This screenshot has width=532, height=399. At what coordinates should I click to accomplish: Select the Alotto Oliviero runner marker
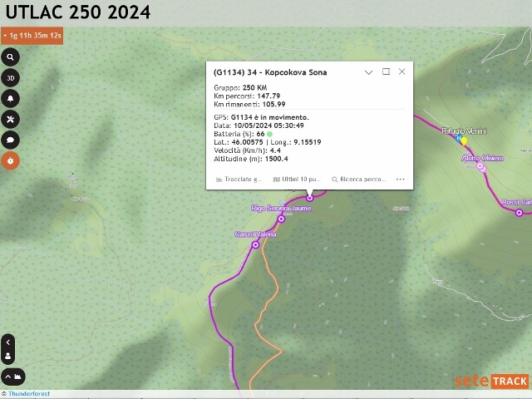coord(480,166)
